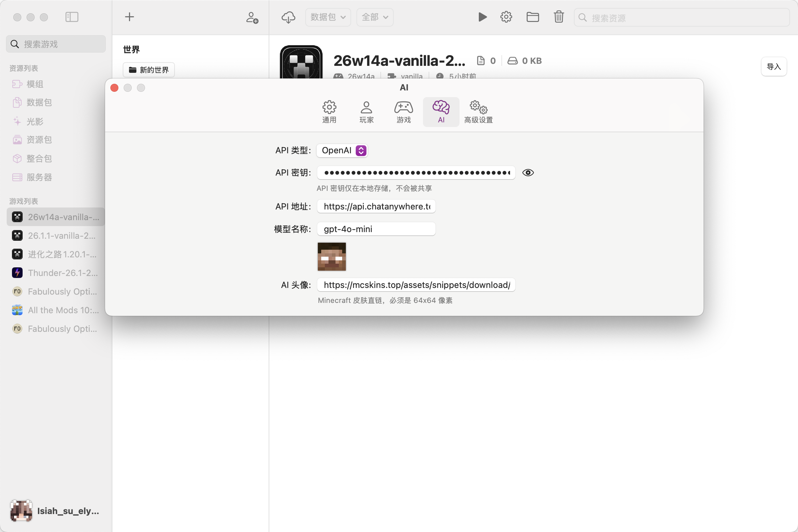Select 模组 in the resource list
The height and width of the screenshot is (532, 798).
coord(35,84)
